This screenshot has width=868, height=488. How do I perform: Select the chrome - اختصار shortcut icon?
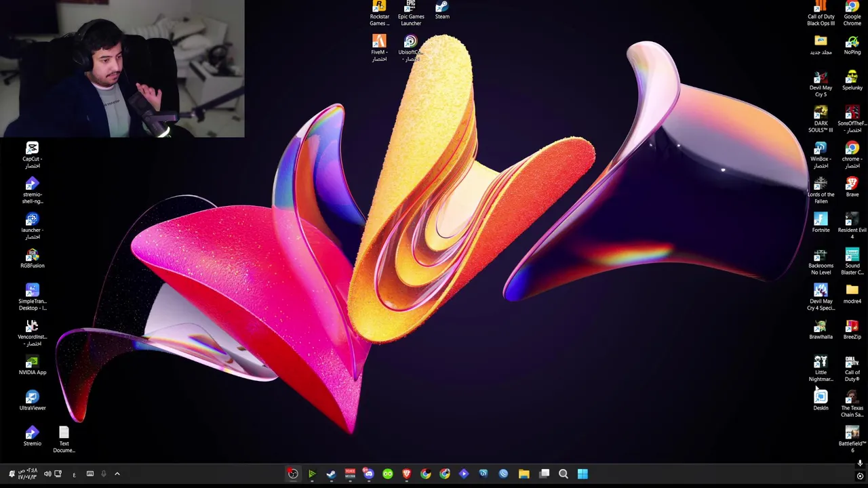pyautogui.click(x=852, y=155)
